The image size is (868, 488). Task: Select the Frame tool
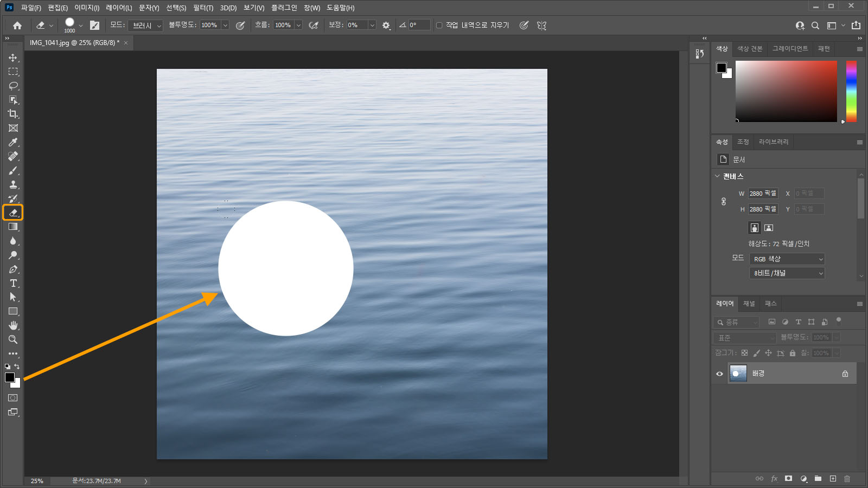coord(13,128)
